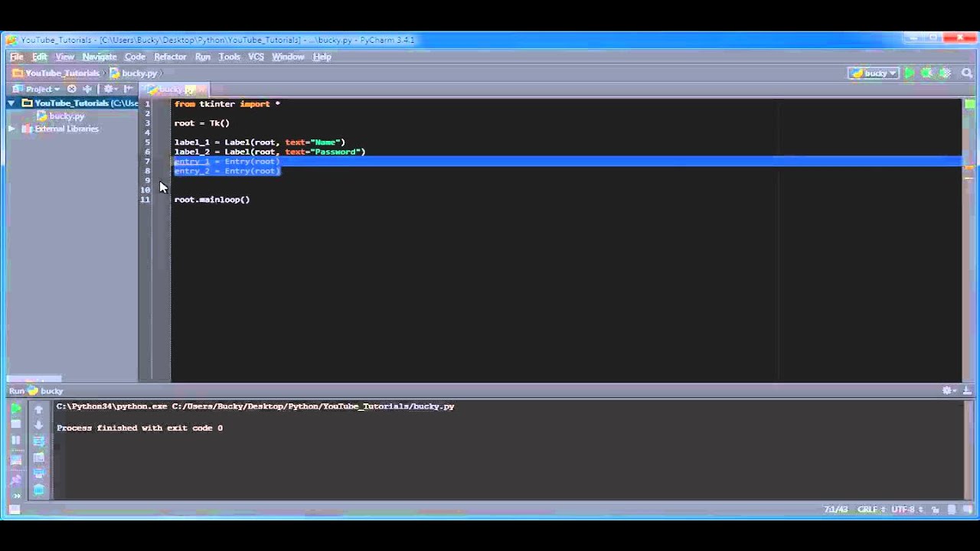This screenshot has height=551, width=980.
Task: Open Run panel settings gear
Action: point(949,391)
